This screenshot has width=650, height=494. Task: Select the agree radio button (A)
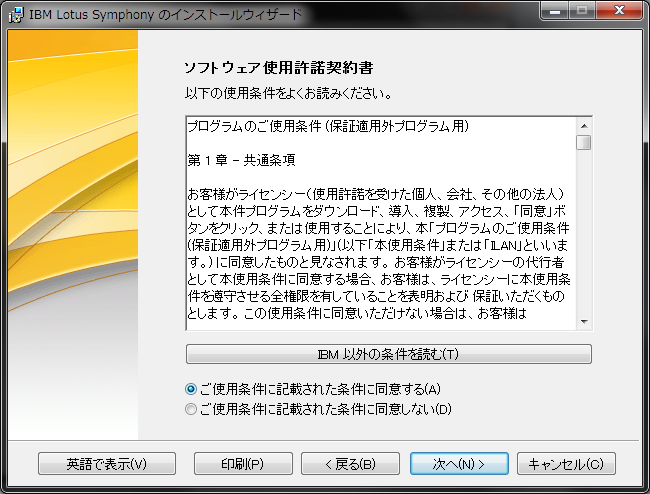191,389
